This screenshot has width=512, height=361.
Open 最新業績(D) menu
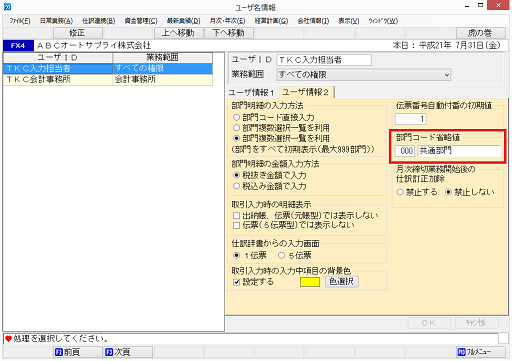coord(183,21)
